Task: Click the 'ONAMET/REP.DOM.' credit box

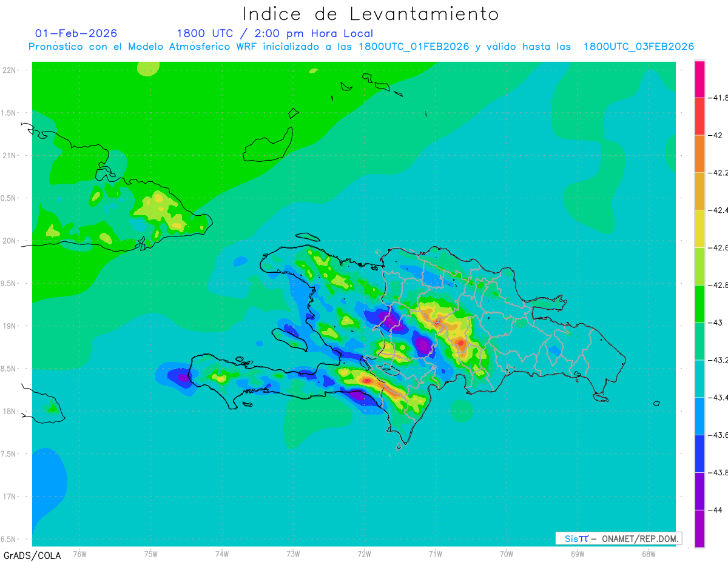Action: [x=618, y=538]
